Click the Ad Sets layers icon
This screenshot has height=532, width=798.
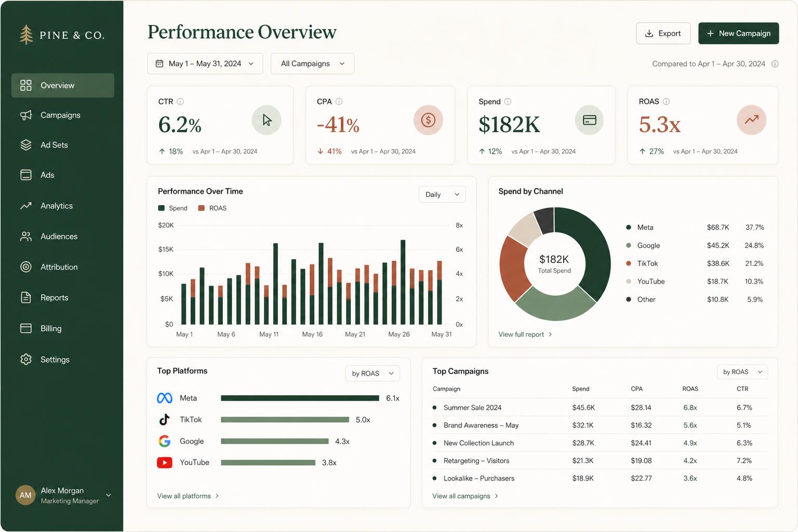click(x=26, y=145)
